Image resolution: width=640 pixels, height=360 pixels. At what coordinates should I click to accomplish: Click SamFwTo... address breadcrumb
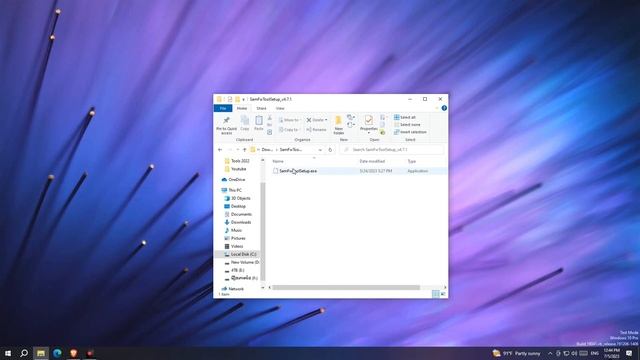point(291,150)
